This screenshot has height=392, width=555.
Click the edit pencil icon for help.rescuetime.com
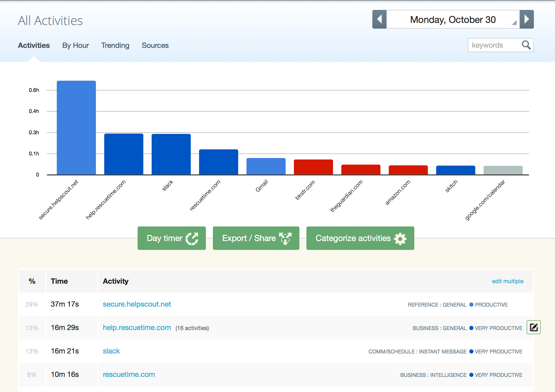pos(533,327)
